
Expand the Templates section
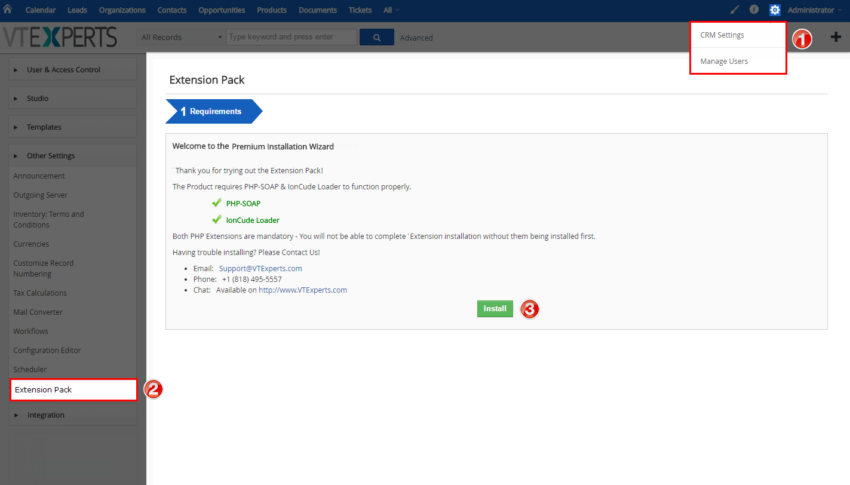[73, 127]
